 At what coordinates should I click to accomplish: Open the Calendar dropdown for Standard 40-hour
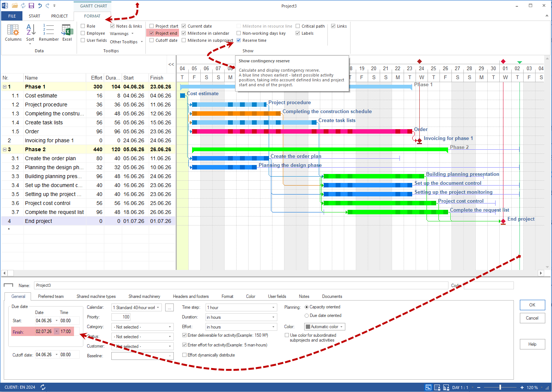(x=158, y=308)
